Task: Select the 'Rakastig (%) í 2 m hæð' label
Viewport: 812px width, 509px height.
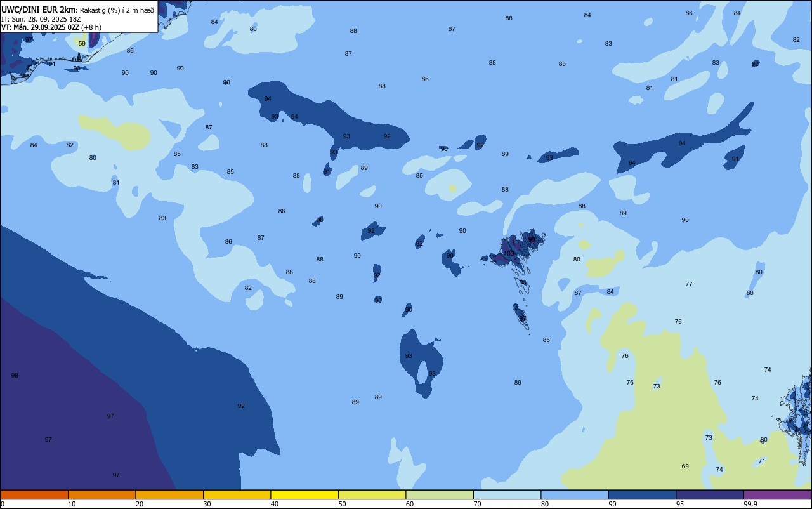Action: pyautogui.click(x=117, y=10)
